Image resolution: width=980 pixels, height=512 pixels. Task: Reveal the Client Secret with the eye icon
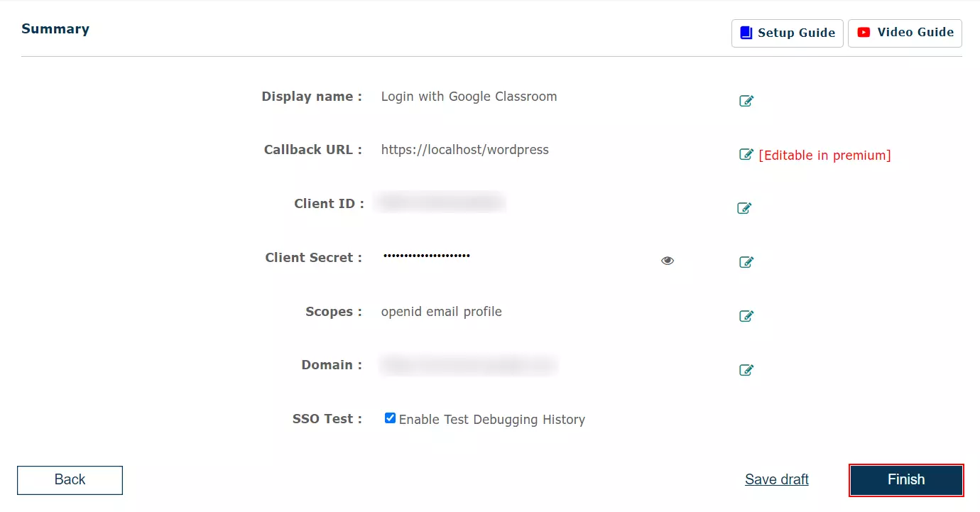[x=667, y=261]
